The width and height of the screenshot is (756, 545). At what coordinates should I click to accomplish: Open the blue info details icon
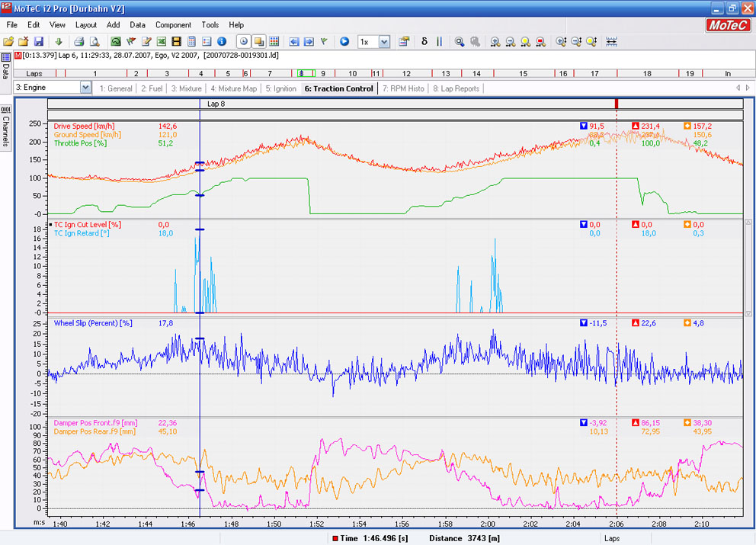(222, 41)
